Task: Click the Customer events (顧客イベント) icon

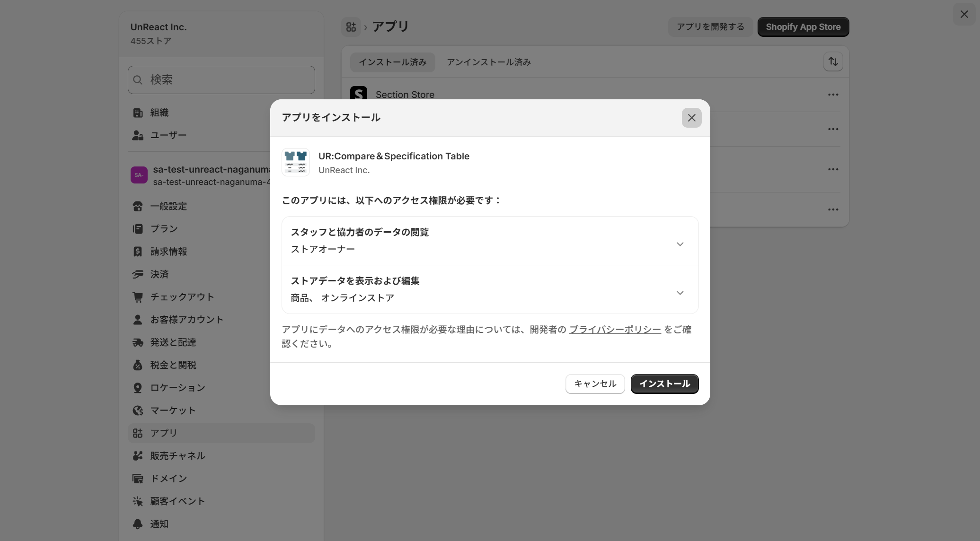Action: [138, 501]
